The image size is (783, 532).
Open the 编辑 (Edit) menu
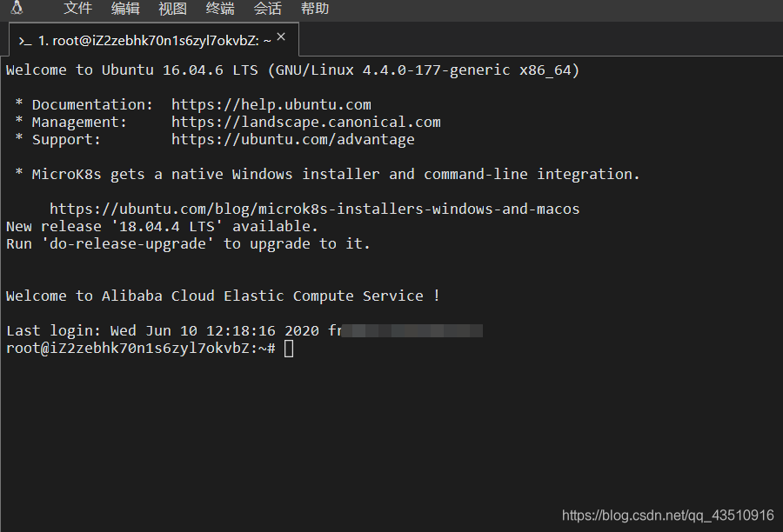[x=125, y=10]
